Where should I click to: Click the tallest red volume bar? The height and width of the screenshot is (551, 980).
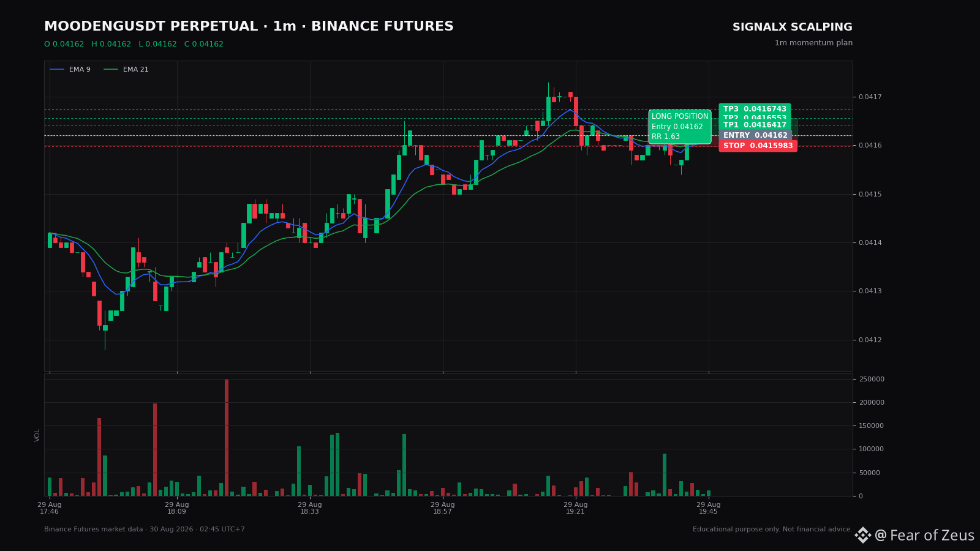tap(227, 437)
